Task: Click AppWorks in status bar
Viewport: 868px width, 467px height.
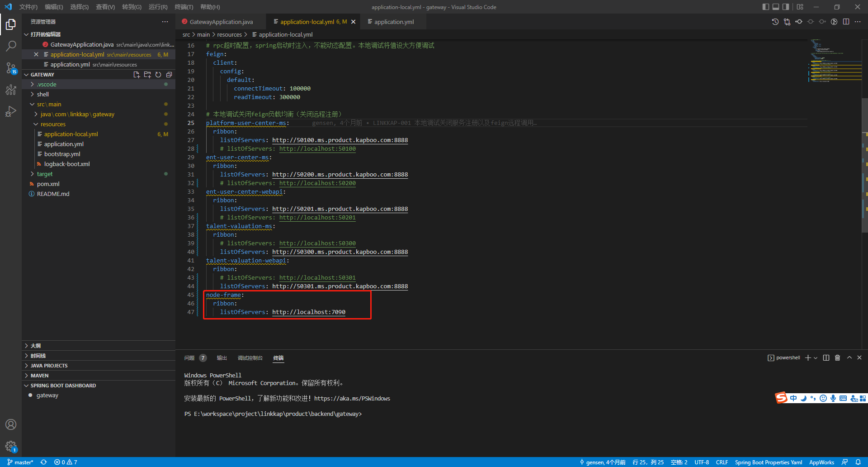Action: click(821, 462)
